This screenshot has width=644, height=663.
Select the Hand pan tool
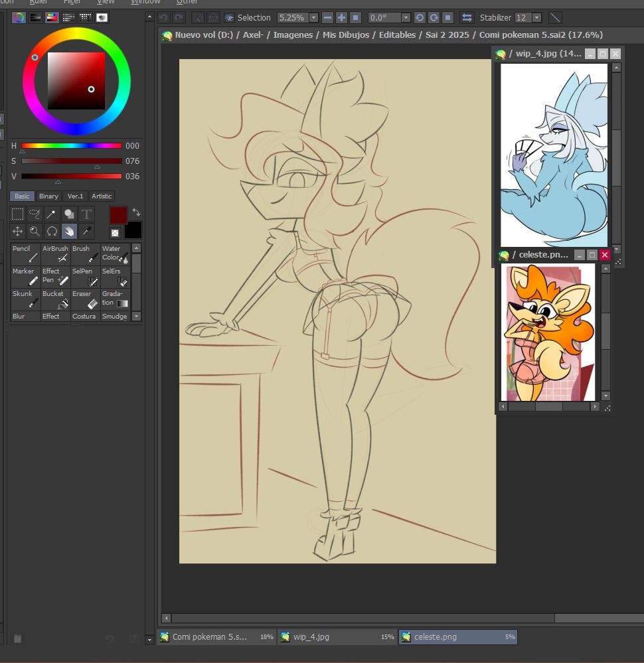click(x=69, y=232)
